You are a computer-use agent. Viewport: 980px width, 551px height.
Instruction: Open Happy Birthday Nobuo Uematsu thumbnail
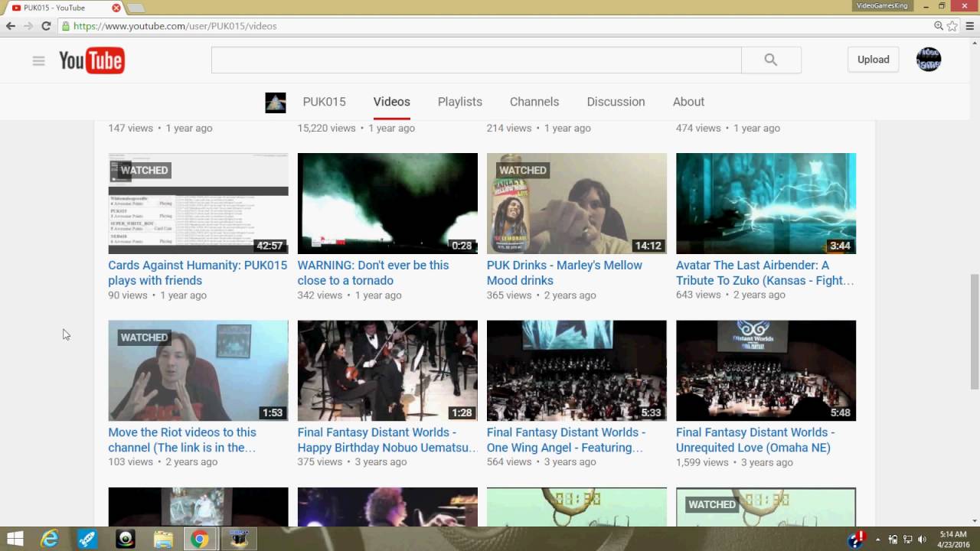pos(387,370)
